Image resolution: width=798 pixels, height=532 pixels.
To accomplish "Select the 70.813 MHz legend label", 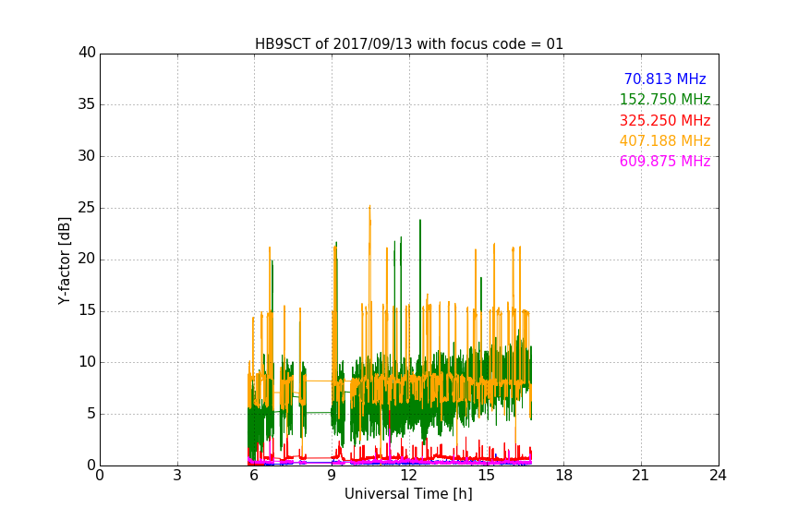I will point(665,79).
